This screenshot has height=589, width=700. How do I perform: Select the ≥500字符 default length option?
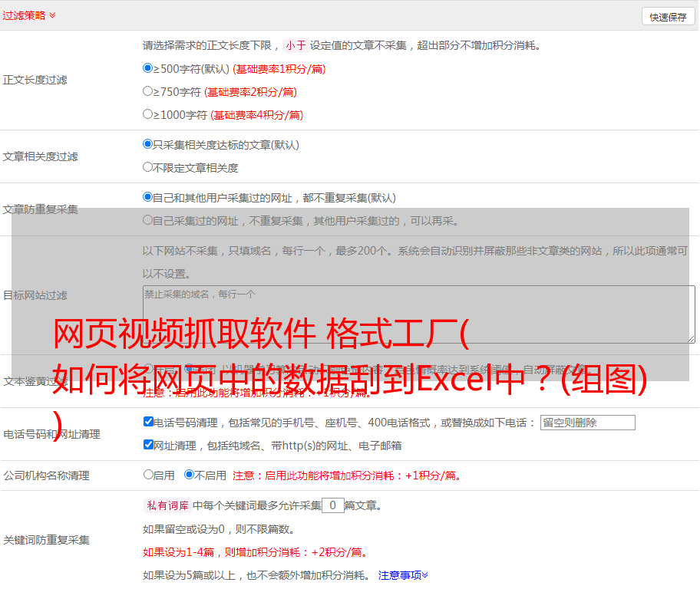point(147,68)
